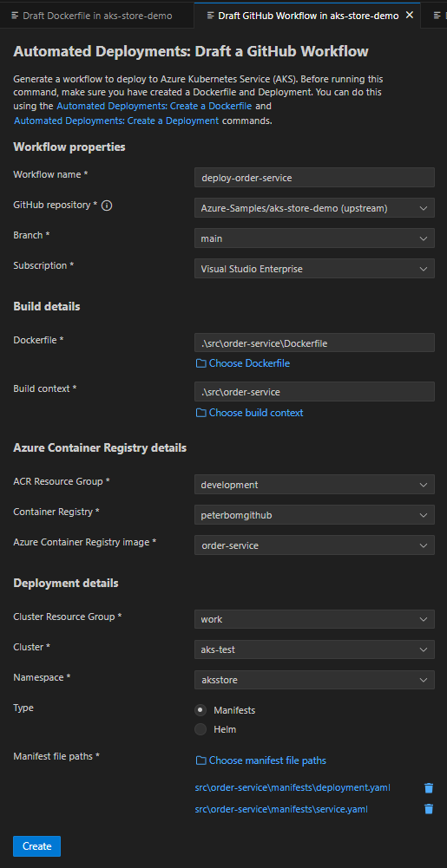
Task: Focus the Dockerfile path input field
Action: pyautogui.click(x=314, y=343)
